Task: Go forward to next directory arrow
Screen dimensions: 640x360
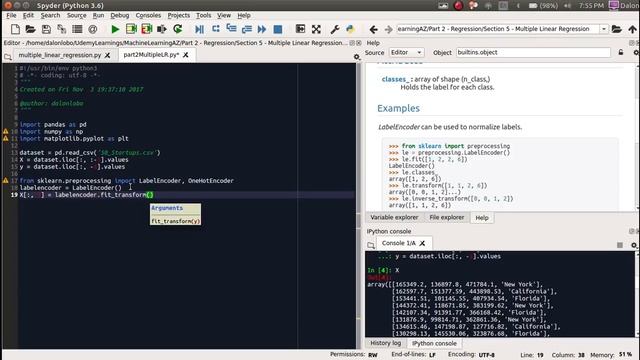Action: 389,29
